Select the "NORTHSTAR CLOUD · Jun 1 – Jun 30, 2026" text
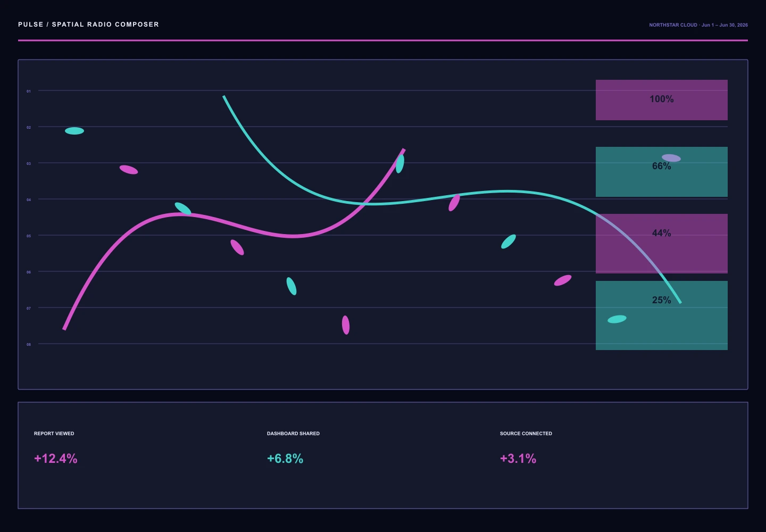The image size is (766, 532). (698, 25)
